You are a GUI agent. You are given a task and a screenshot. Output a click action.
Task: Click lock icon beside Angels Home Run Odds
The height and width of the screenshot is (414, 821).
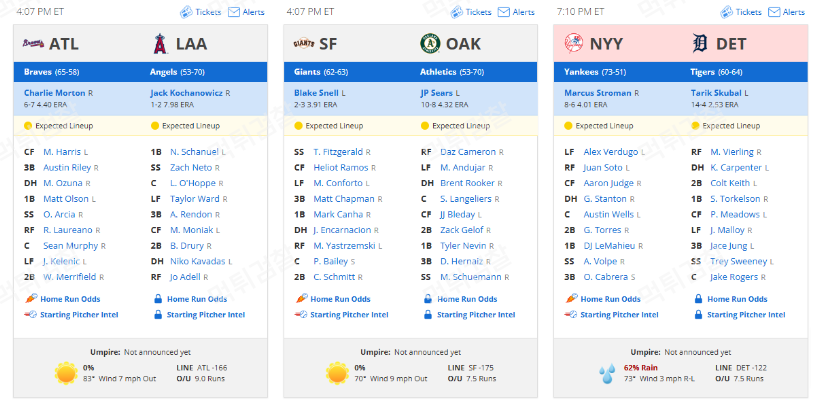coord(158,299)
